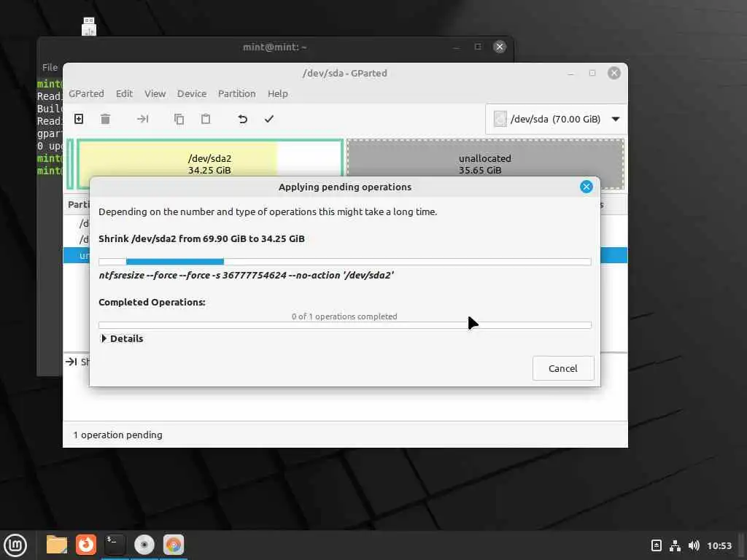The width and height of the screenshot is (747, 560).
Task: Click the 10:53 clock in the panel
Action: click(719, 545)
